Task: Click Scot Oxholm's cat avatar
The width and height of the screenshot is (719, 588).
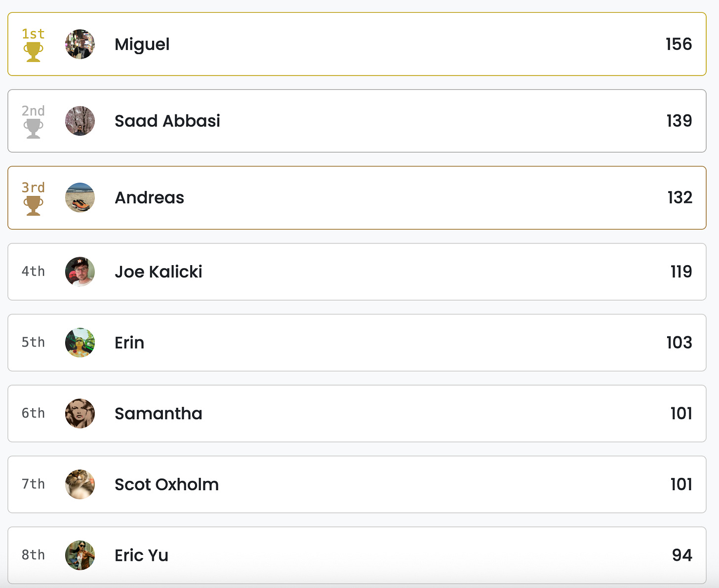Action: pos(80,484)
